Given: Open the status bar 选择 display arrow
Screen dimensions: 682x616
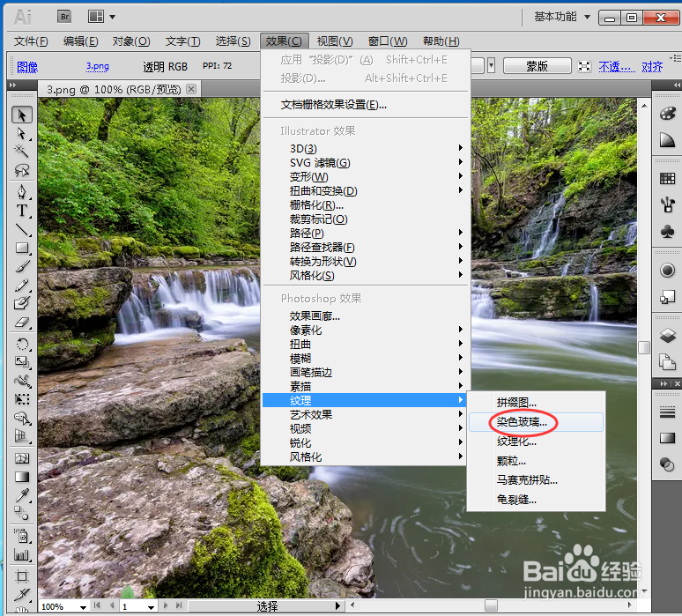Looking at the screenshot, I should tap(337, 605).
